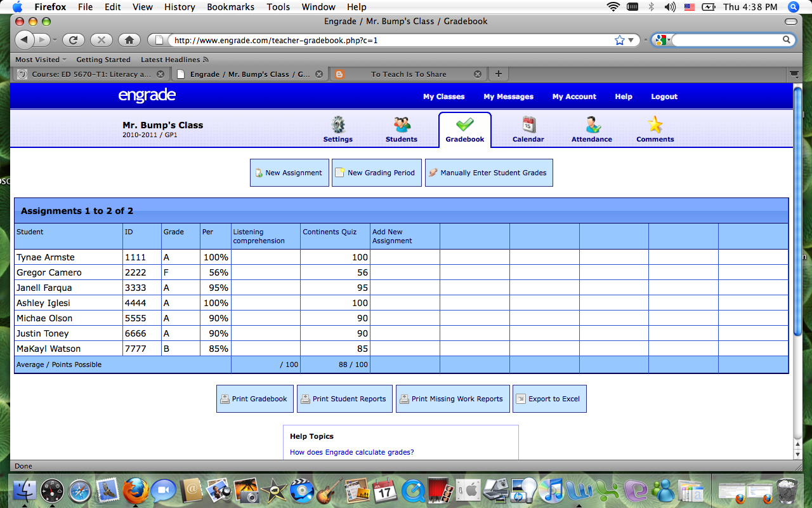Click the New Grading Period button
This screenshot has width=812, height=508.
[x=377, y=173]
